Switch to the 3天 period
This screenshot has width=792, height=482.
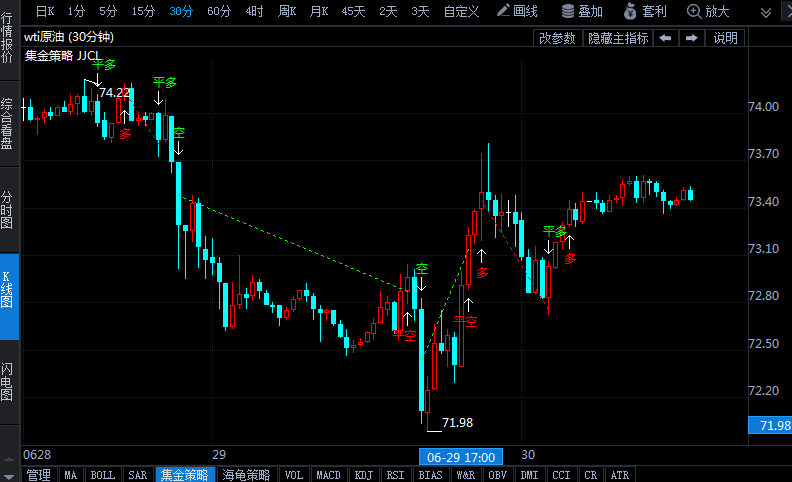[x=420, y=11]
